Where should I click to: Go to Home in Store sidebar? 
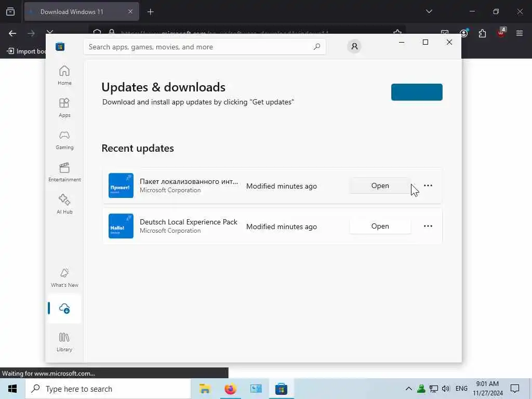coord(64,75)
